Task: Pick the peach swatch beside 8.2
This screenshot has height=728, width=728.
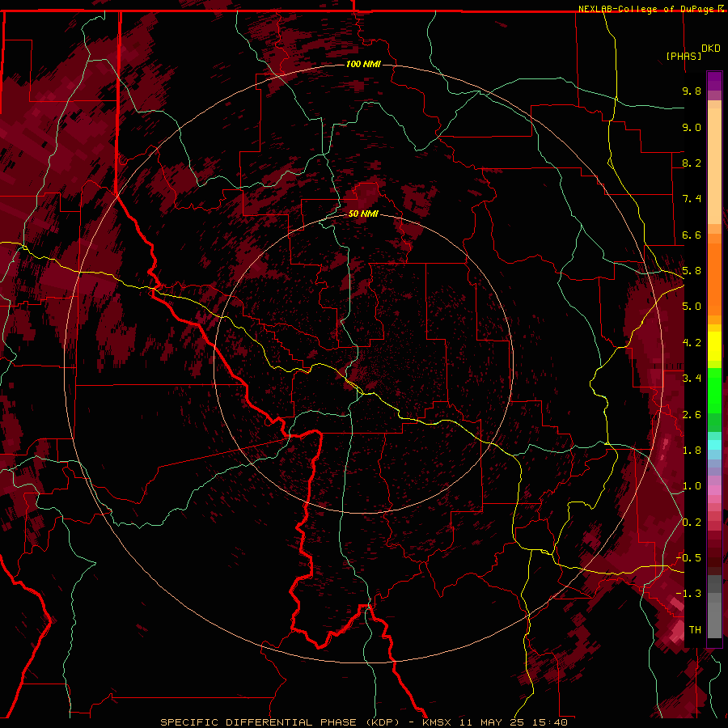Action: [x=714, y=166]
